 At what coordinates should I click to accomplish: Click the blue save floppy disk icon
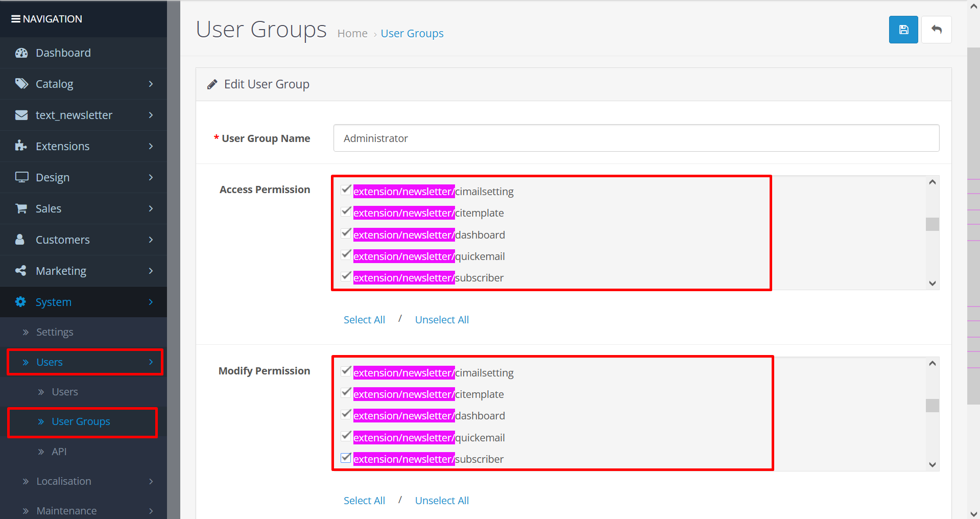click(x=903, y=30)
